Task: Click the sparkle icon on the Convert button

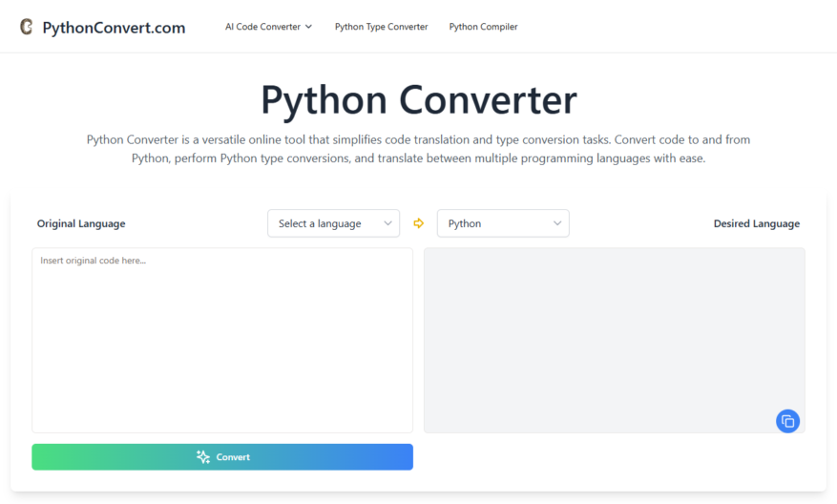Action: (203, 456)
